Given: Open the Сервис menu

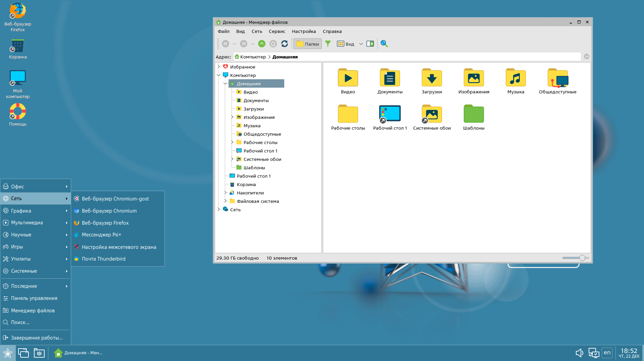Looking at the screenshot, I should pos(277,31).
